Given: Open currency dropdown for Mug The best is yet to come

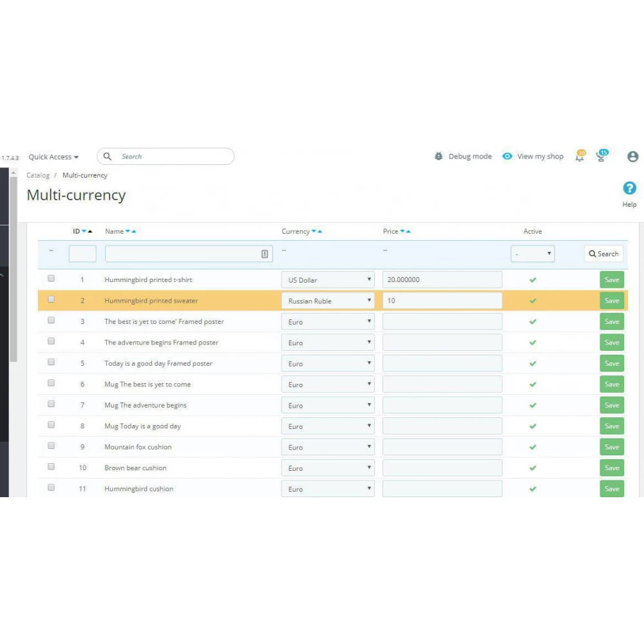Looking at the screenshot, I should pos(328,384).
